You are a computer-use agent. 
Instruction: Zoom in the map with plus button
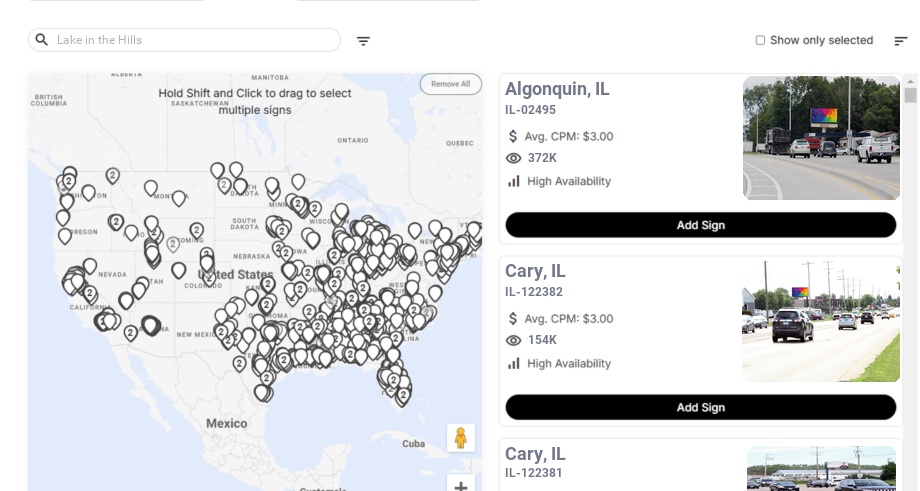click(461, 487)
